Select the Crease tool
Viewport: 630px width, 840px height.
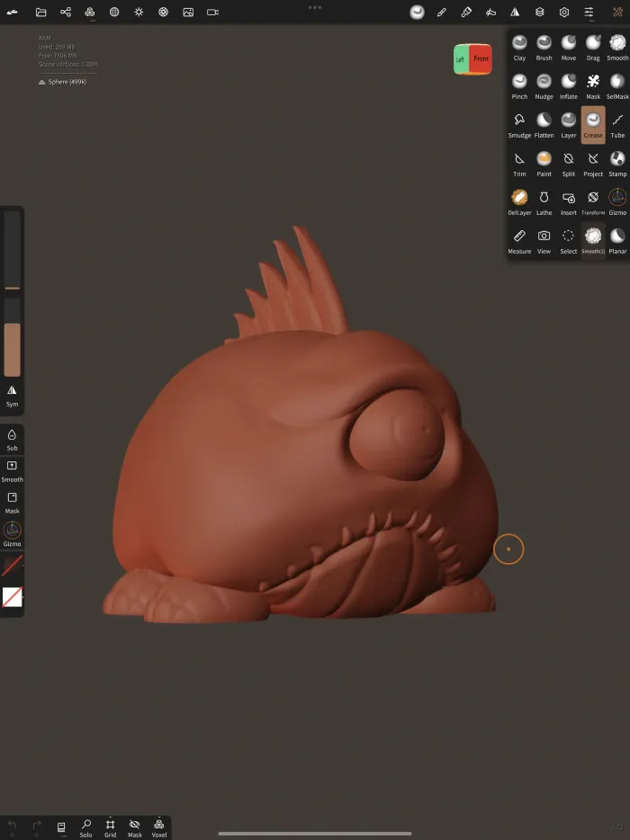coord(593,123)
